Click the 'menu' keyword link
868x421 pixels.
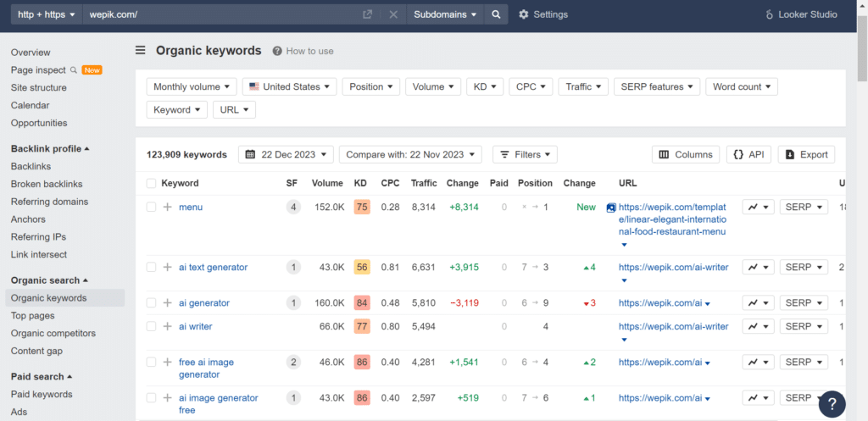(x=191, y=207)
